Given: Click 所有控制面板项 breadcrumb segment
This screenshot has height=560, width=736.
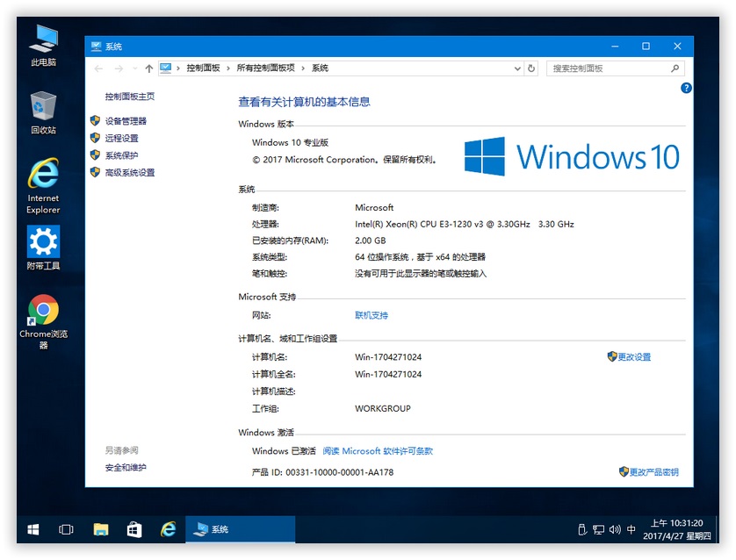Looking at the screenshot, I should tap(265, 68).
